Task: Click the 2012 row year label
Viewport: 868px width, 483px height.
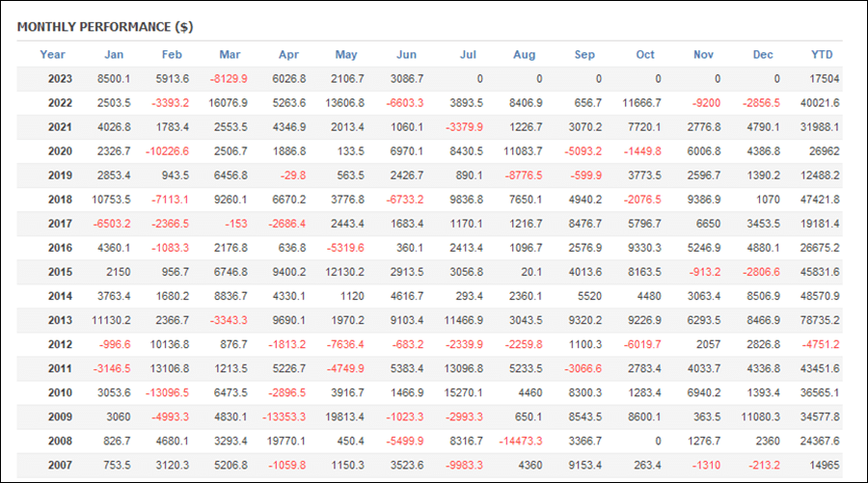Action: pos(60,344)
